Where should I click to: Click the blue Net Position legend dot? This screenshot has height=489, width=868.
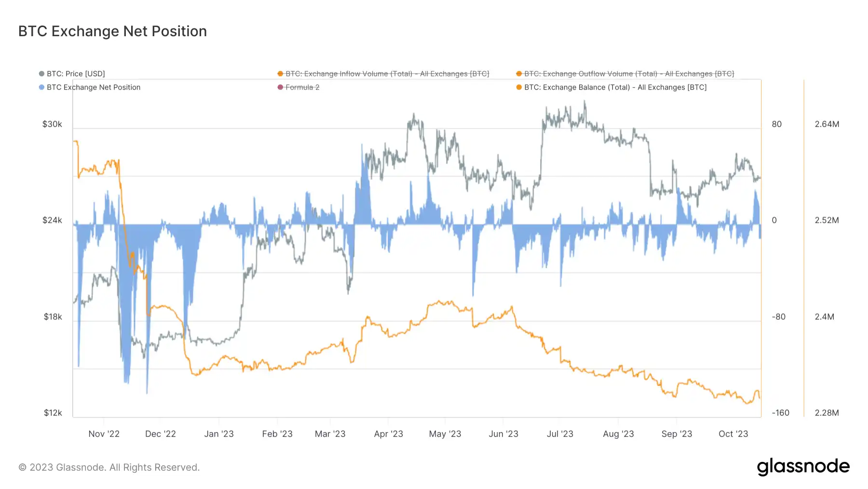(41, 87)
